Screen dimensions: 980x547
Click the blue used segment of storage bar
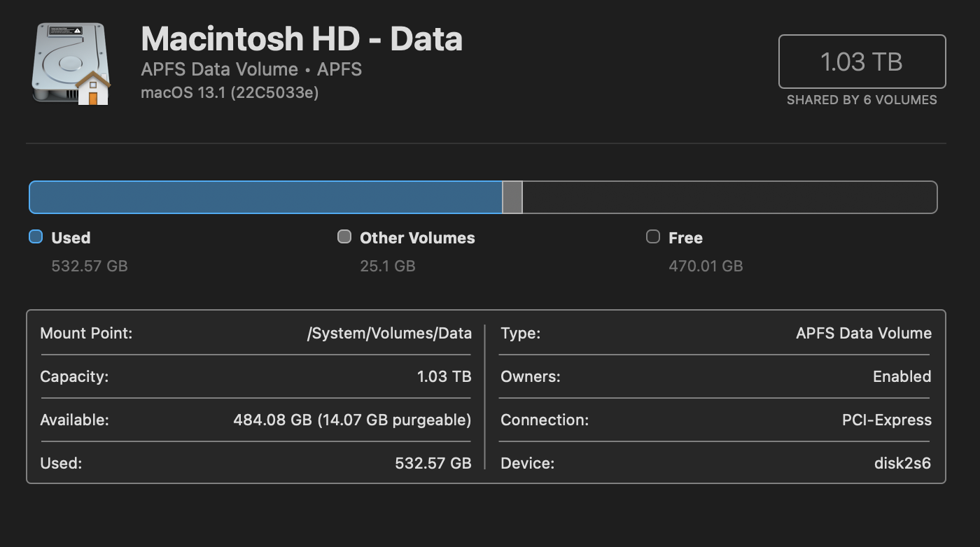pos(266,197)
